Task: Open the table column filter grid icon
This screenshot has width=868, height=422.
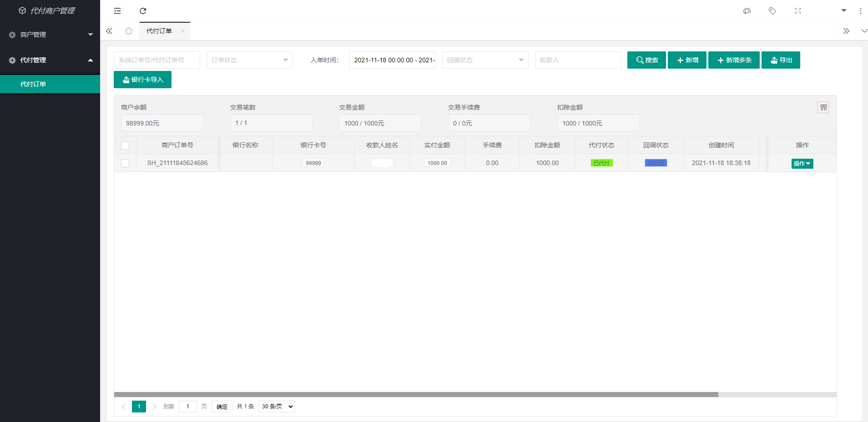Action: click(823, 107)
